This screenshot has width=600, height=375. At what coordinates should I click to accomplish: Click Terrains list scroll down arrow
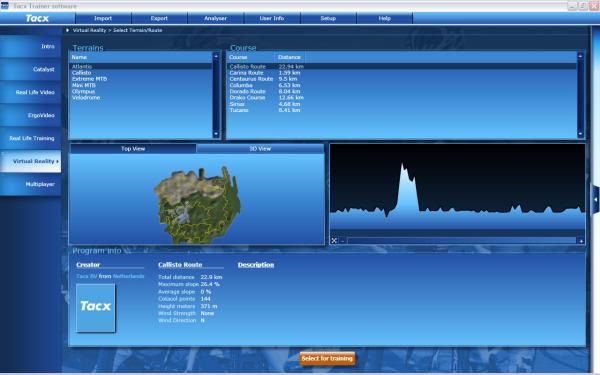(216, 134)
